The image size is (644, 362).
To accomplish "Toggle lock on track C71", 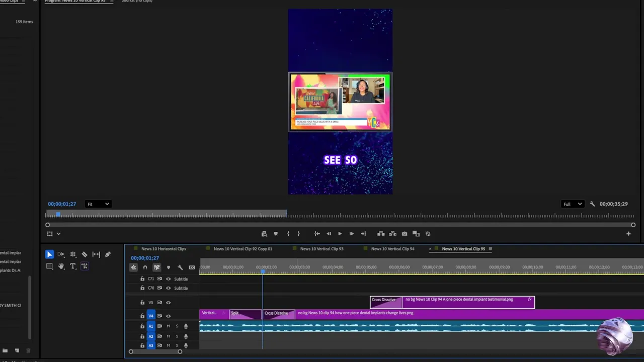I will click(142, 279).
